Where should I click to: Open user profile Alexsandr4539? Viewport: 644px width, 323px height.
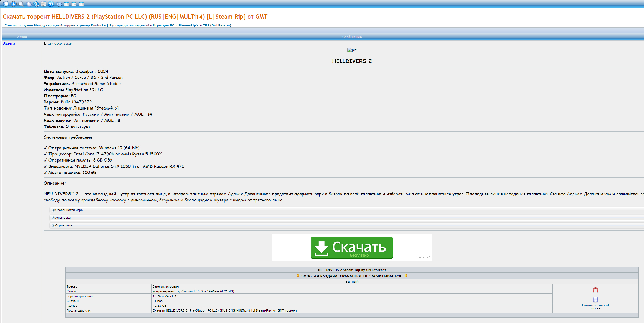click(192, 291)
